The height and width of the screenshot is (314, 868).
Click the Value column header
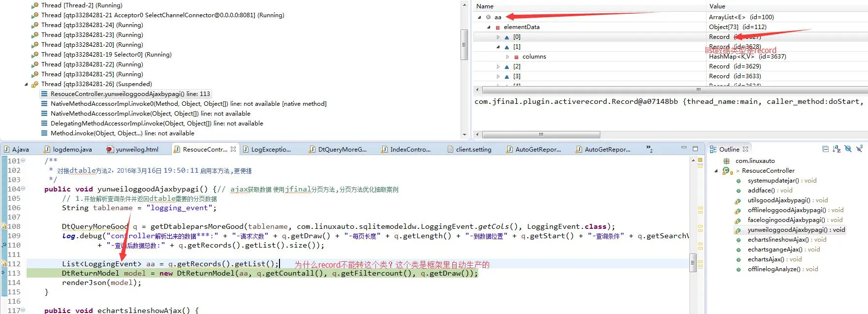[787, 6]
